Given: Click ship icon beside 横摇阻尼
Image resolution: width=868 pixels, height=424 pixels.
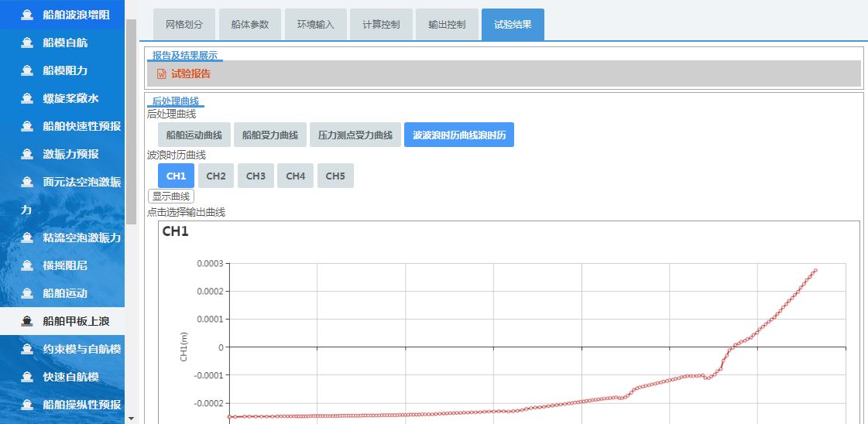Looking at the screenshot, I should click(x=27, y=265).
